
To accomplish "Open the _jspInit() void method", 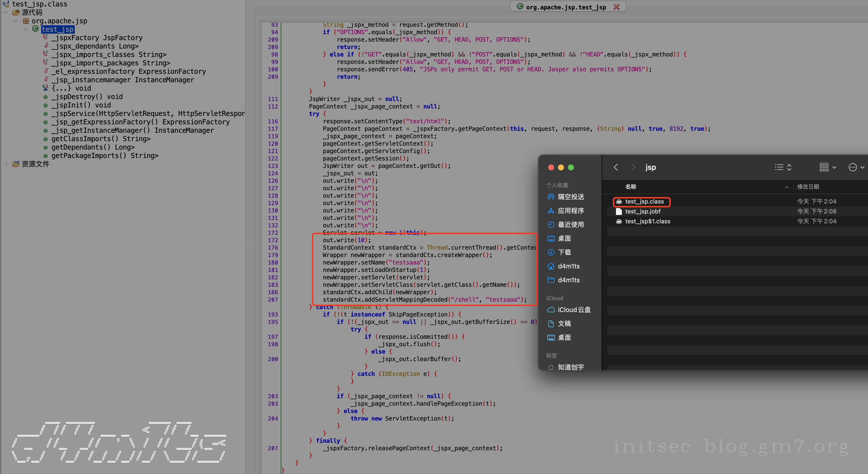I will 81,105.
